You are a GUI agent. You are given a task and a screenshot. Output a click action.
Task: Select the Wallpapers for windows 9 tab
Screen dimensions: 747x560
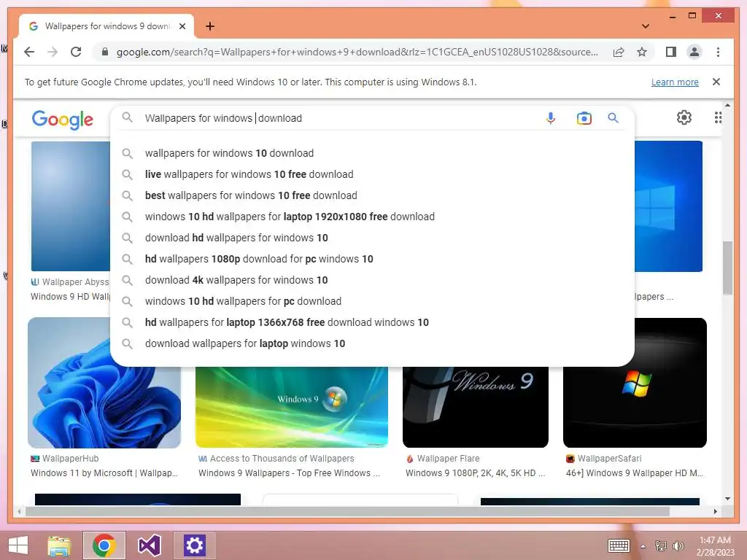(107, 26)
